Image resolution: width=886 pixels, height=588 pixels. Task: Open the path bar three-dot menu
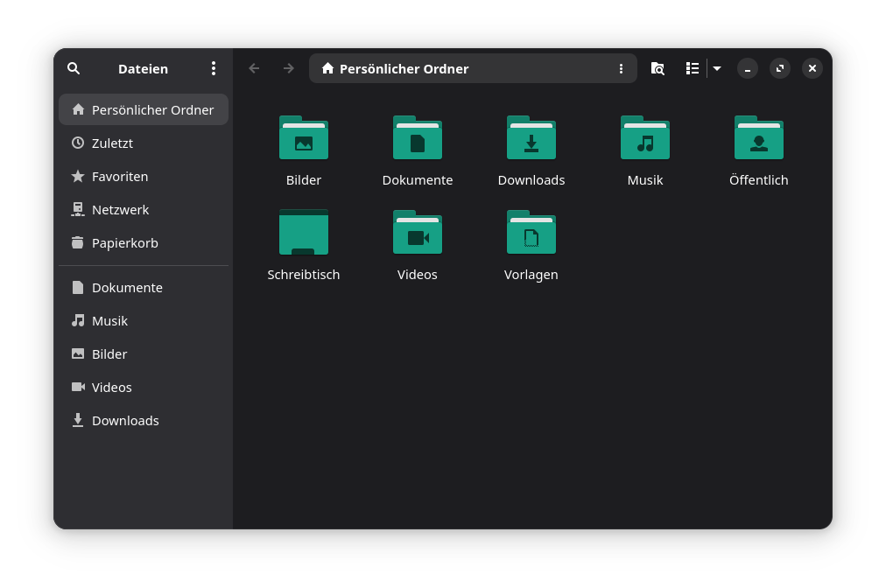[621, 68]
